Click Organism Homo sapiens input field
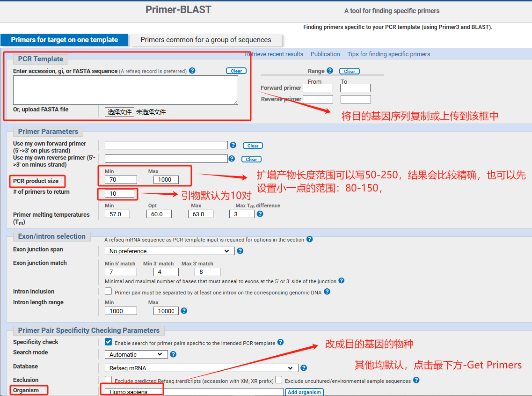The width and height of the screenshot is (532, 396). pos(194,392)
